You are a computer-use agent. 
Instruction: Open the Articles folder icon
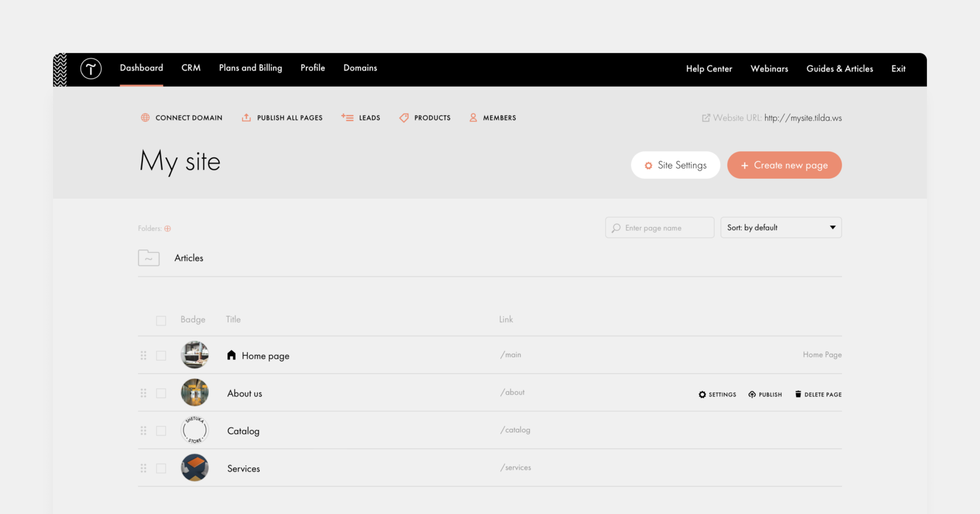coord(149,258)
